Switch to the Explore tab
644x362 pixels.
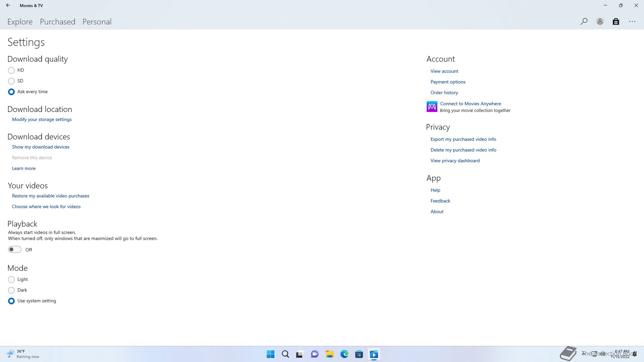click(20, 22)
